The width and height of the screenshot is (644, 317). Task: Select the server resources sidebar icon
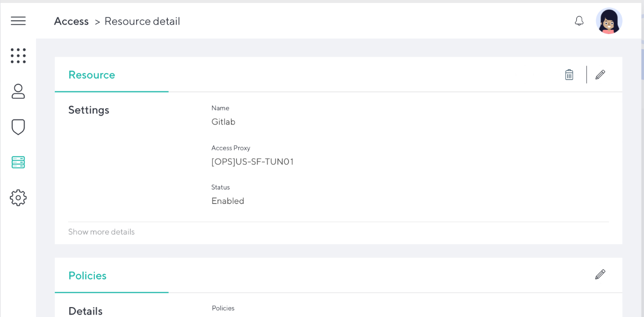pyautogui.click(x=18, y=162)
